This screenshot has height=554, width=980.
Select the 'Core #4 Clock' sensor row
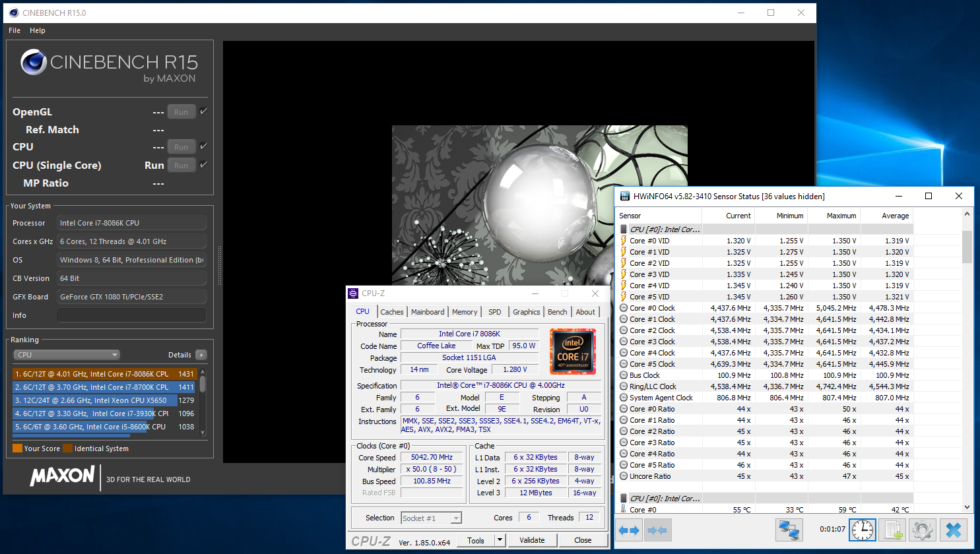tap(764, 353)
